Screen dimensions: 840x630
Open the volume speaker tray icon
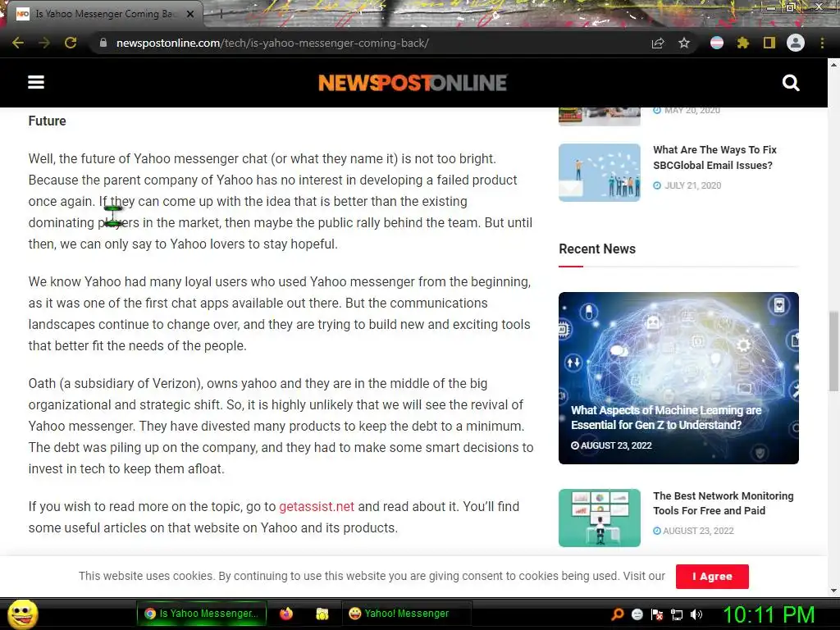(696, 614)
